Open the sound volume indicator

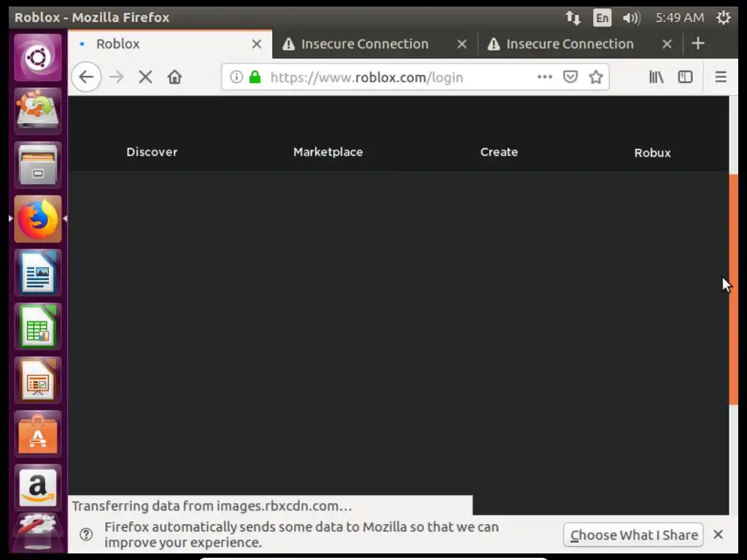click(632, 17)
